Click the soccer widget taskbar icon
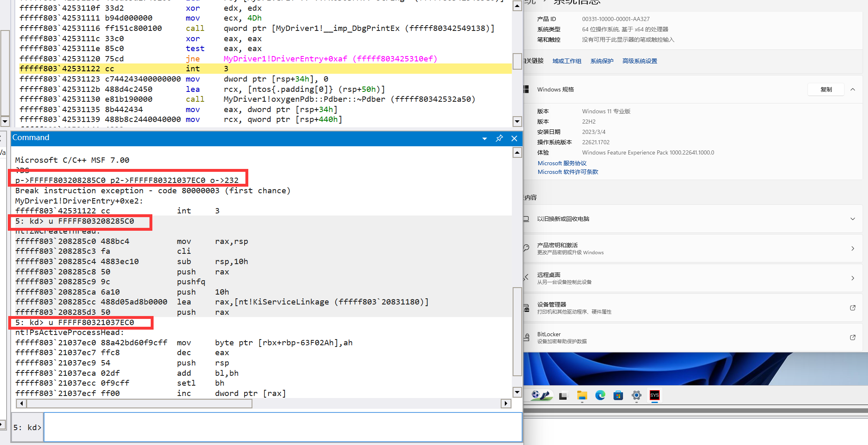This screenshot has width=868, height=445. 540,396
